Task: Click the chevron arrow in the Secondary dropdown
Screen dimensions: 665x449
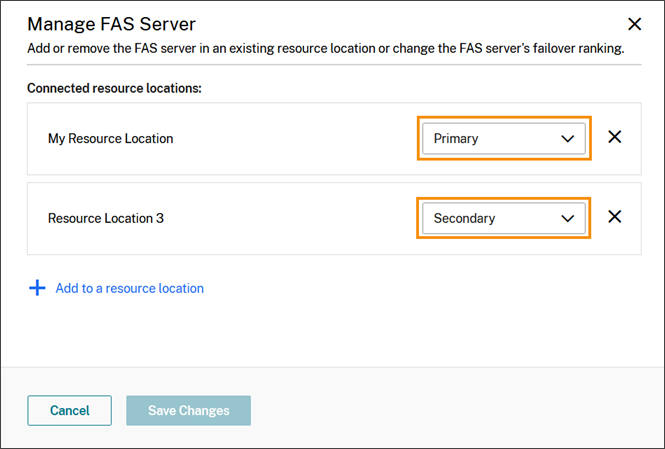Action: 568,218
